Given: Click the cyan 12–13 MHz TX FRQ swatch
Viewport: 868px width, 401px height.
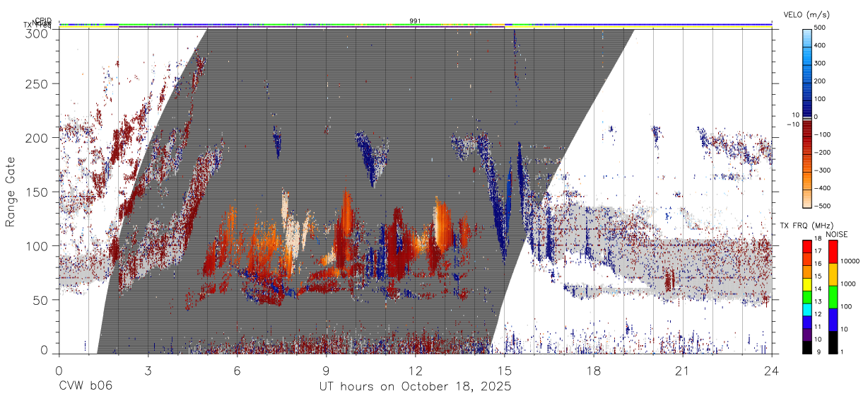Looking at the screenshot, I should coord(807,308).
